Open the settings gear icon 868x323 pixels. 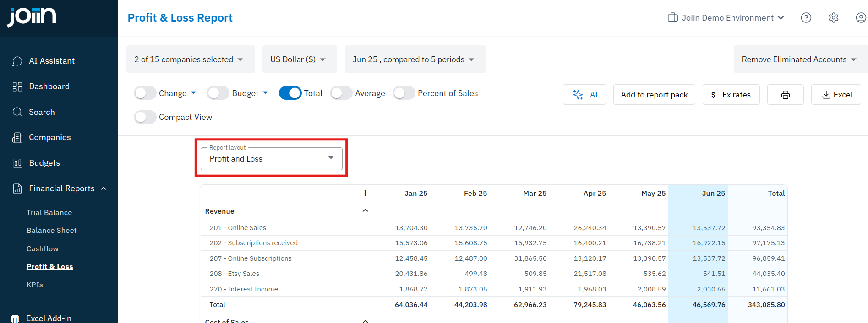(x=834, y=18)
